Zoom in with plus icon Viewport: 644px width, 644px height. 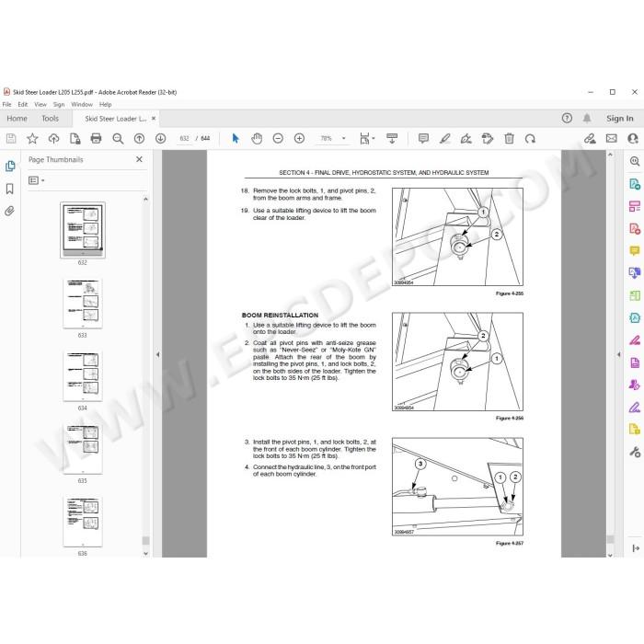(299, 139)
